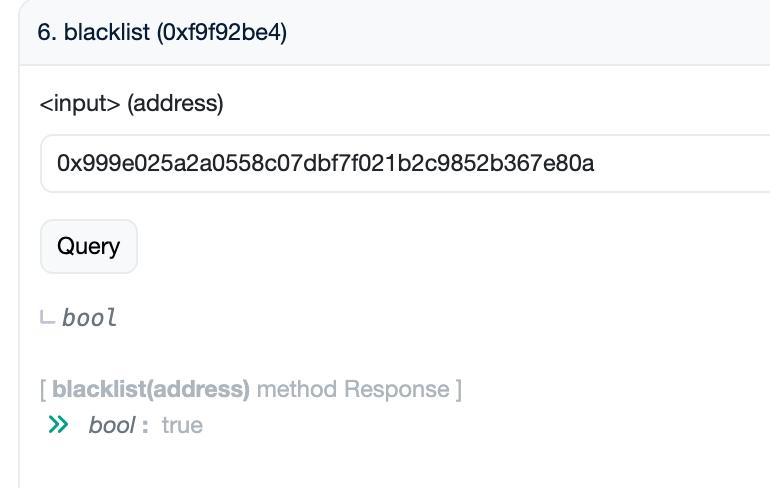Click the address input field
Screen dimensions: 770x488
400,163
